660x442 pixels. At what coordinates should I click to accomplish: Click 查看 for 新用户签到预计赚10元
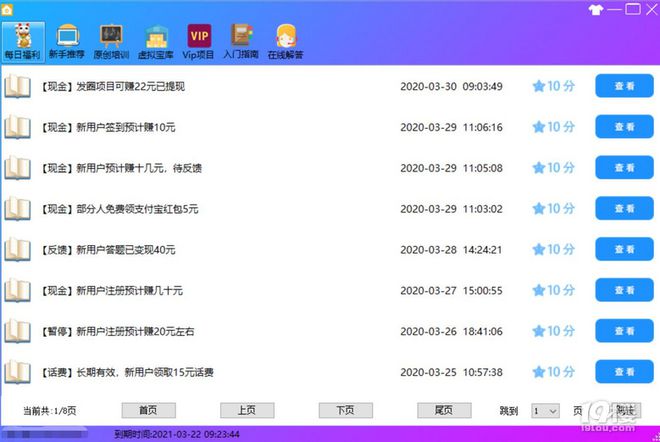click(624, 127)
